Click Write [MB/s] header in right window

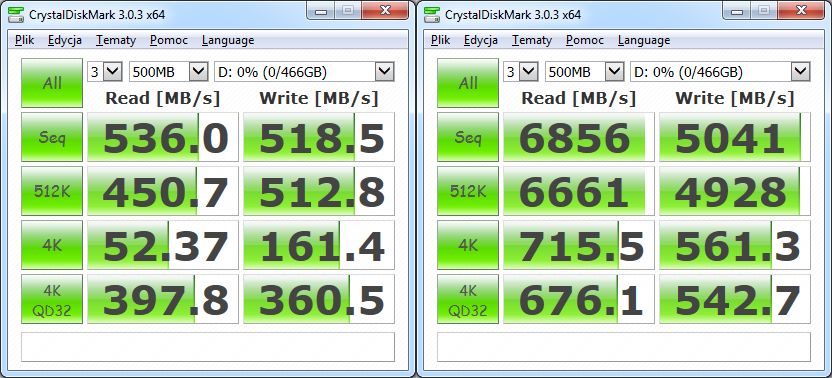tap(735, 98)
